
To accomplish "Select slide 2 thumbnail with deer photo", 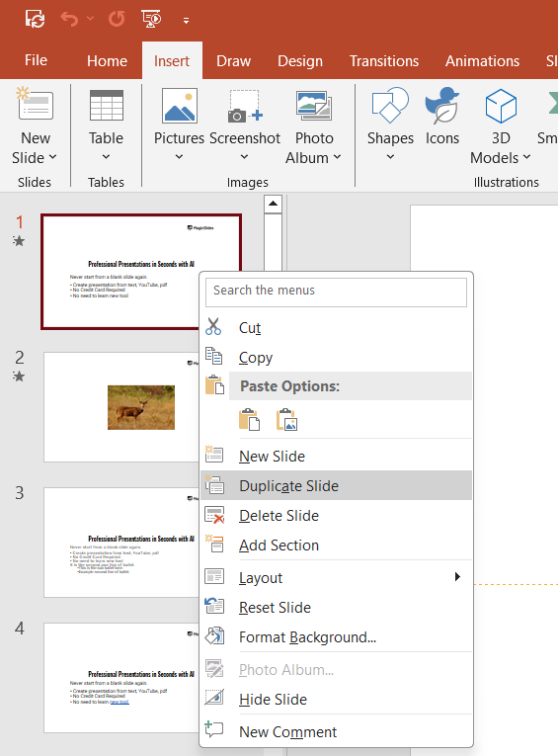I will click(x=120, y=407).
